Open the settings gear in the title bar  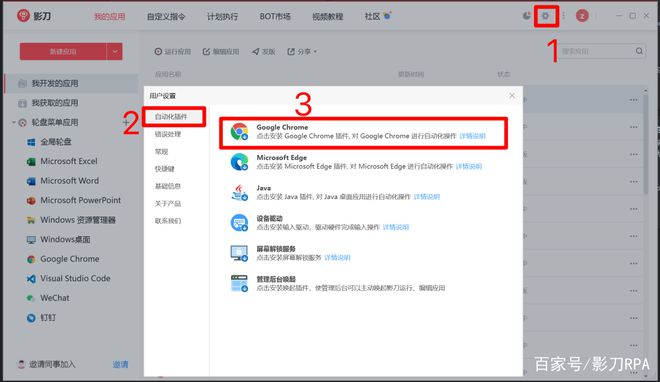546,16
